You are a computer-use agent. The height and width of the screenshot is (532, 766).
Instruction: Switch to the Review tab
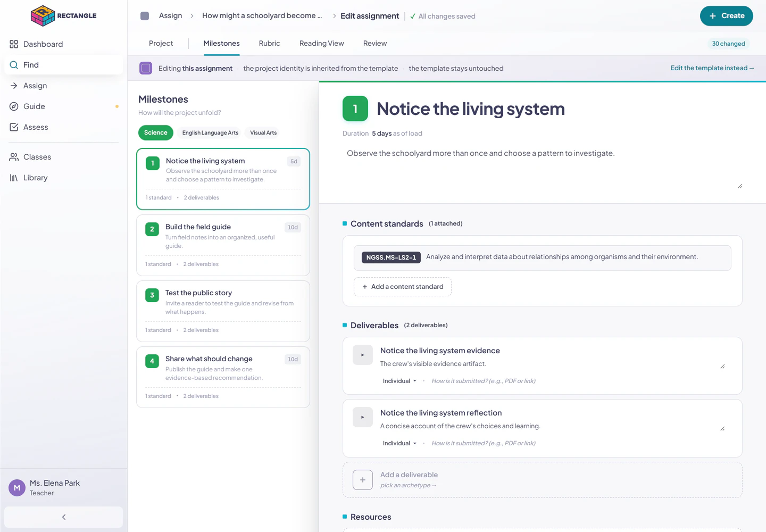pos(375,44)
